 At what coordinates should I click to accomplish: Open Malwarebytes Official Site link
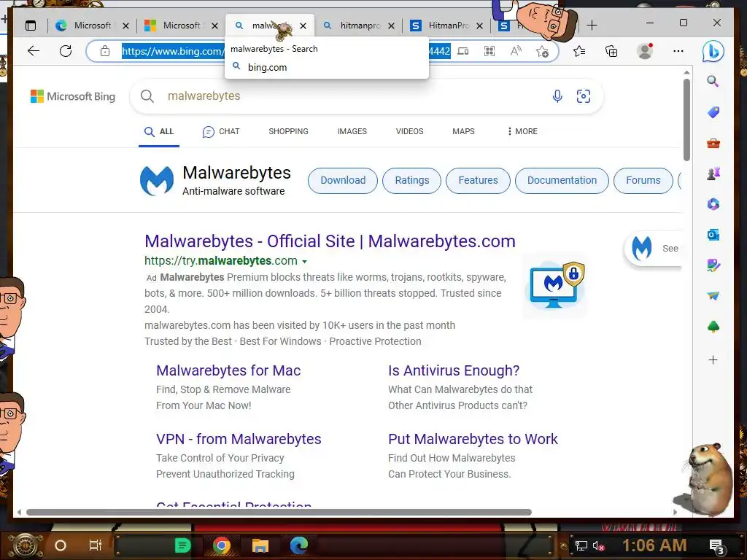point(330,241)
